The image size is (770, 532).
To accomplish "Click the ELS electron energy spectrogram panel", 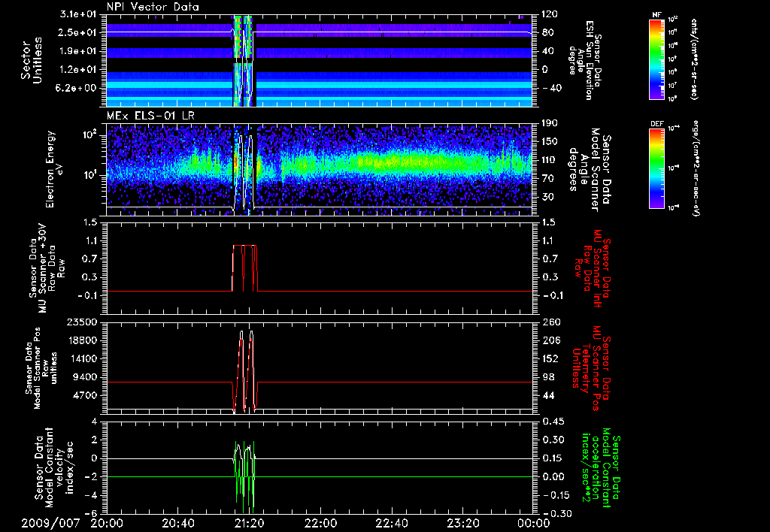I will pos(320,169).
